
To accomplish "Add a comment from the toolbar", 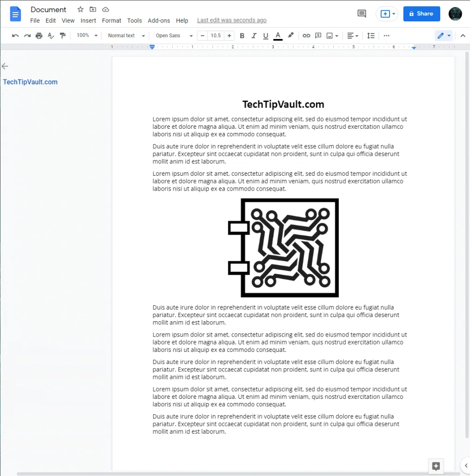I will point(318,36).
